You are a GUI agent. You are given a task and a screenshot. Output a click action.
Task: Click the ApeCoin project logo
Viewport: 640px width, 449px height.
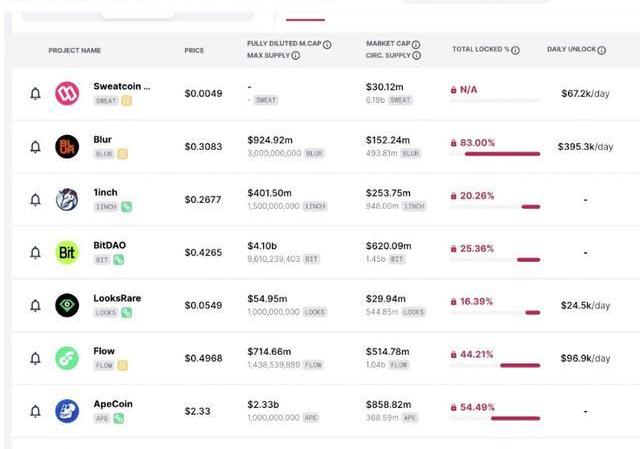click(x=67, y=411)
